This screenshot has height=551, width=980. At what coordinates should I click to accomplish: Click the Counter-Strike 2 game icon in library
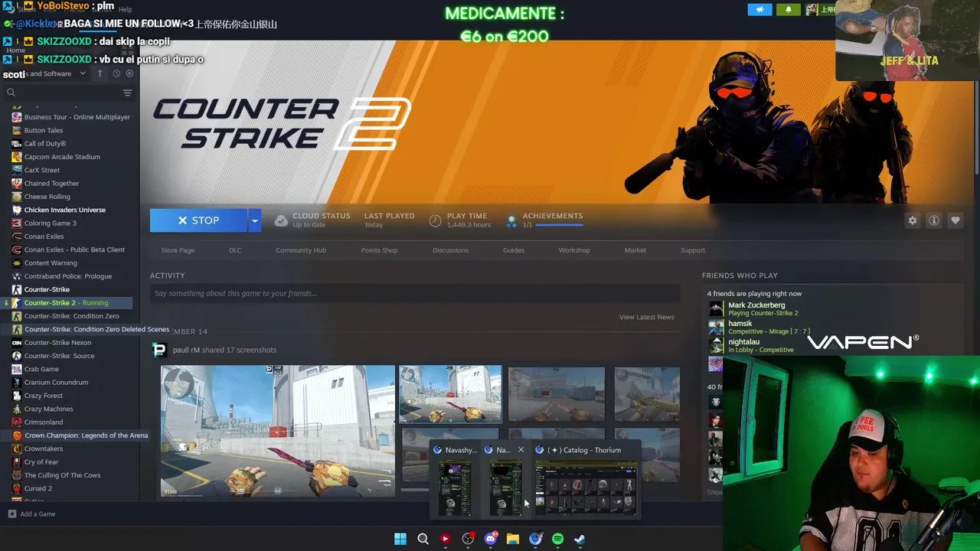pyautogui.click(x=17, y=303)
